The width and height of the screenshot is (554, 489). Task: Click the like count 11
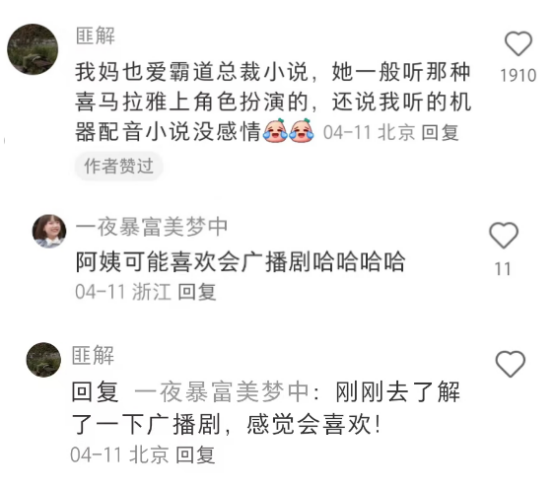pyautogui.click(x=503, y=269)
